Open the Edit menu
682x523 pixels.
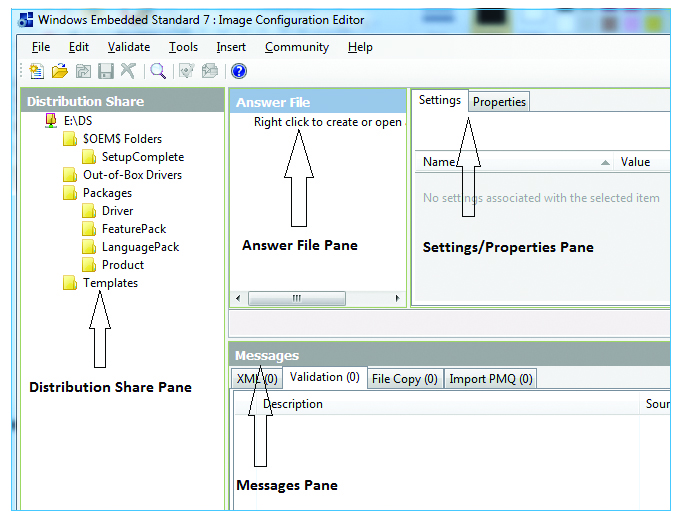[x=79, y=47]
